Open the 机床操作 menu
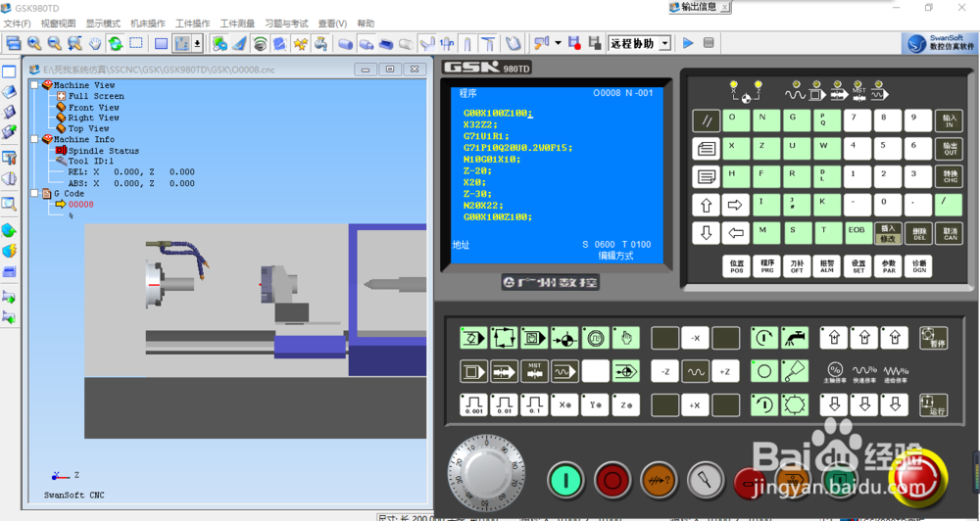The width and height of the screenshot is (980, 521). point(148,24)
